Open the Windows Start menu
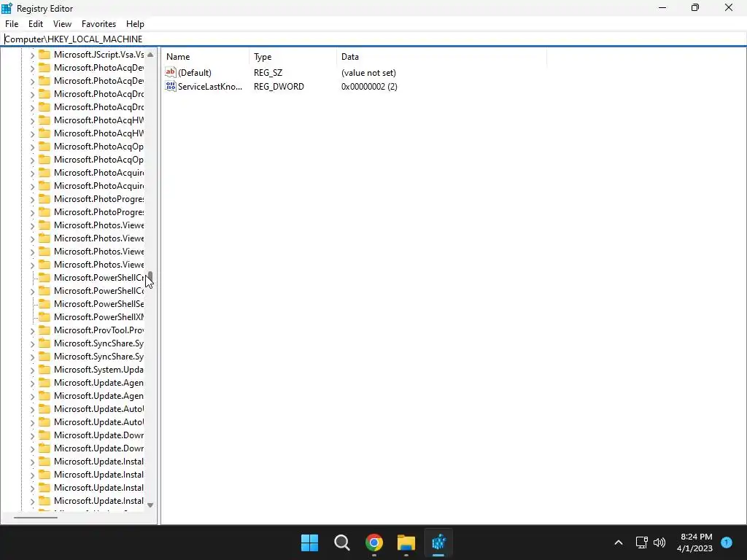Viewport: 747px width, 560px height. 309,542
